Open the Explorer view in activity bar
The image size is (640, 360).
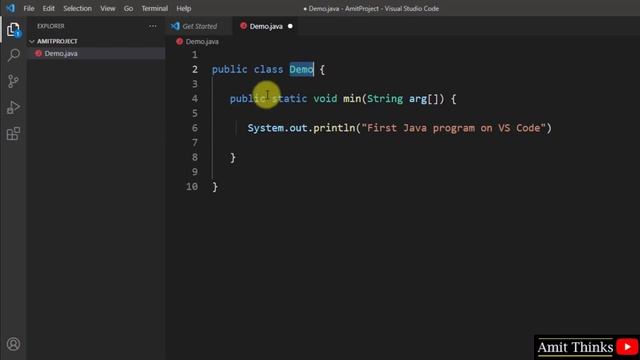[x=13, y=29]
